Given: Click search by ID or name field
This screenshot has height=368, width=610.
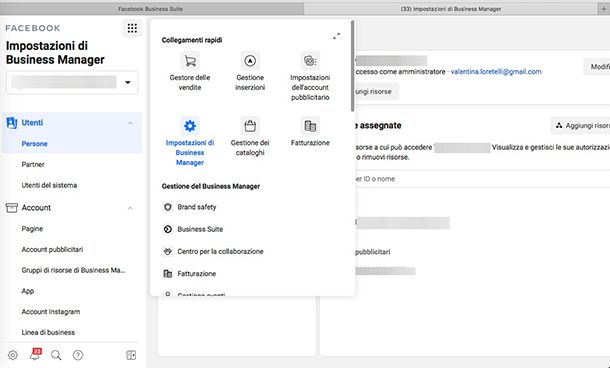Looking at the screenshot, I should point(482,179).
